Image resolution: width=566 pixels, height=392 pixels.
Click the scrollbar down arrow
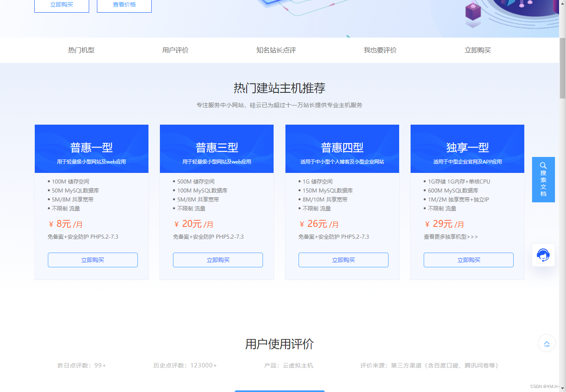[x=563, y=388]
